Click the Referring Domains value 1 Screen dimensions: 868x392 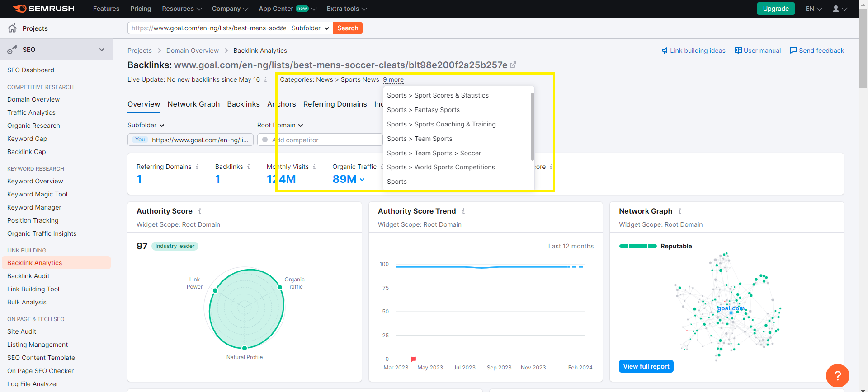coord(139,179)
